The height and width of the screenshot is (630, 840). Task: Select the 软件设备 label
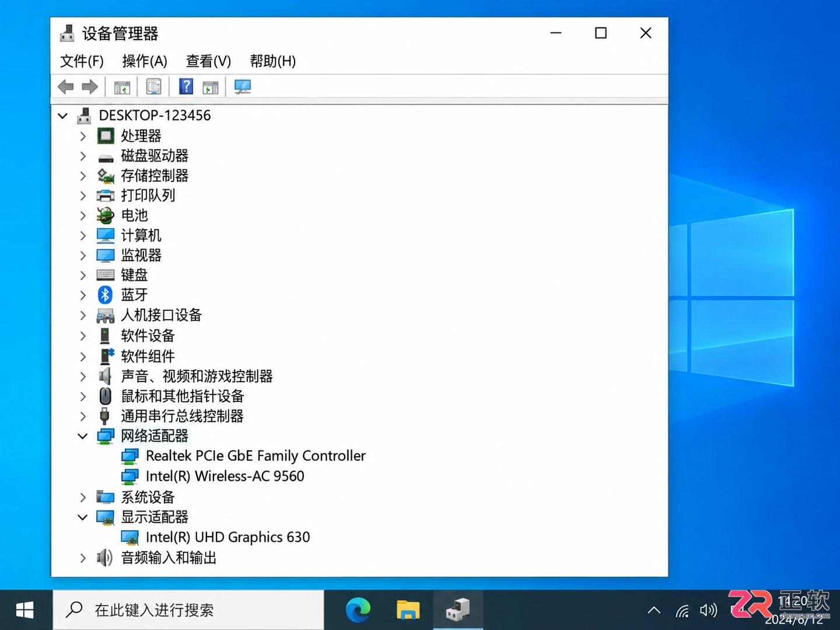pos(148,336)
